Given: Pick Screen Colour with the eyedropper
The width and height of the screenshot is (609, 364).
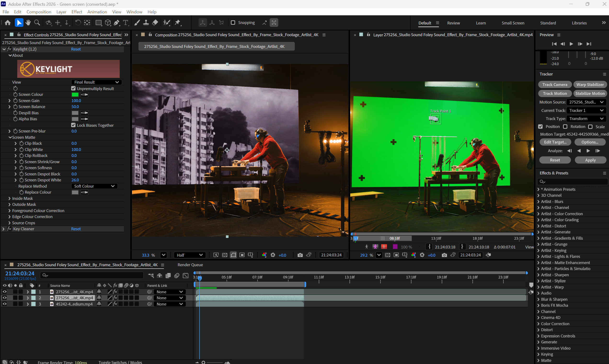Looking at the screenshot, I should [x=85, y=94].
